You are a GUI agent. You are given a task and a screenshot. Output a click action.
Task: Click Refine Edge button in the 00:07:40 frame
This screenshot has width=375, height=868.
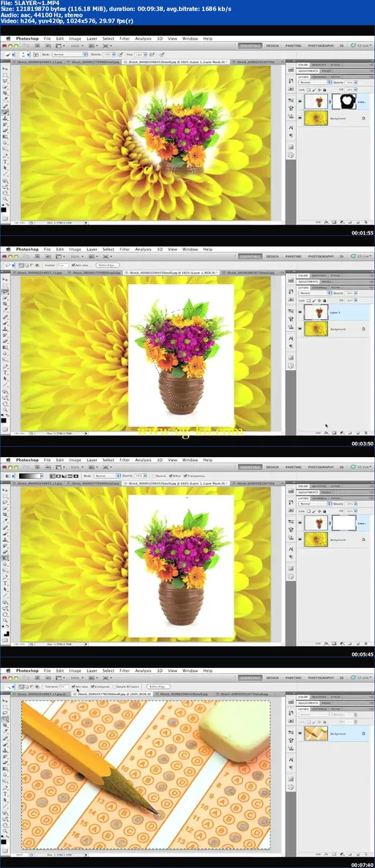click(158, 686)
